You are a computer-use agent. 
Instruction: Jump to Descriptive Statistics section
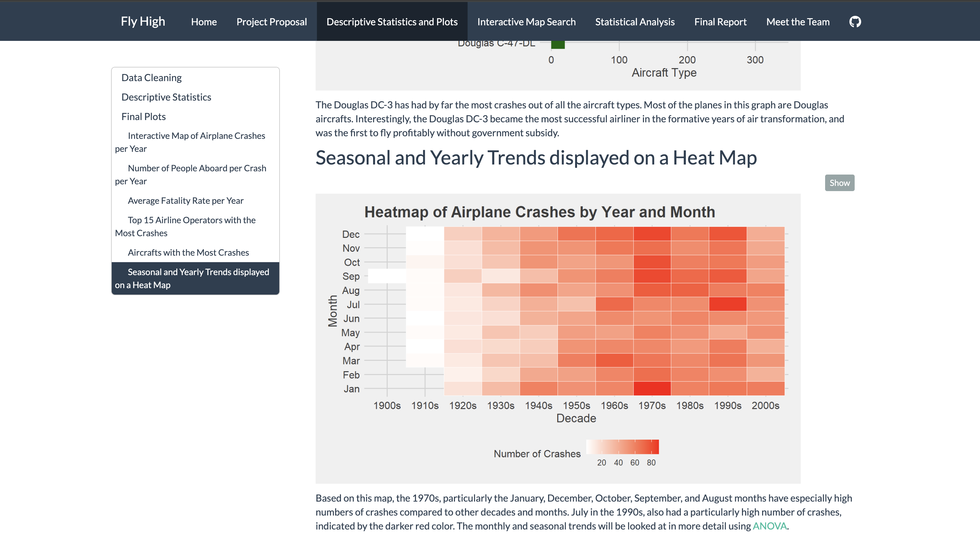tap(166, 97)
